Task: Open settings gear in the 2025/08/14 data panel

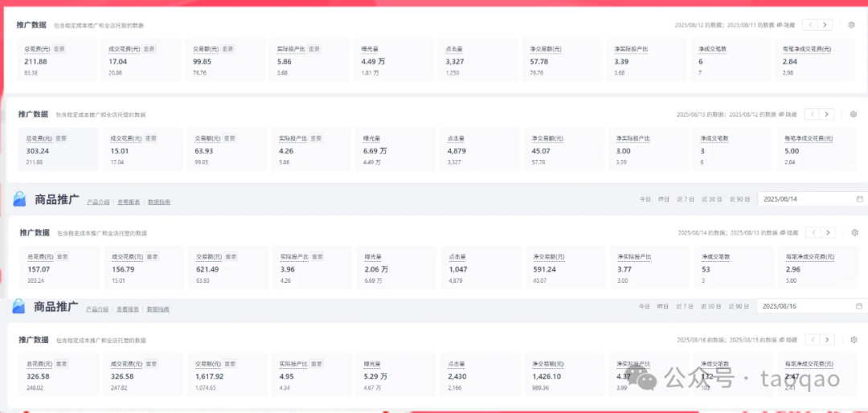Action: click(854, 232)
